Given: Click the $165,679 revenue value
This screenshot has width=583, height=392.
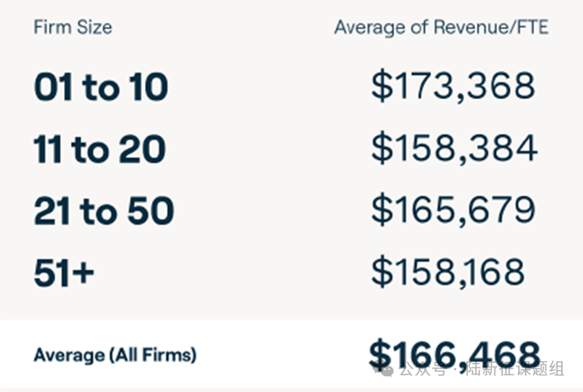Looking at the screenshot, I should tap(452, 210).
